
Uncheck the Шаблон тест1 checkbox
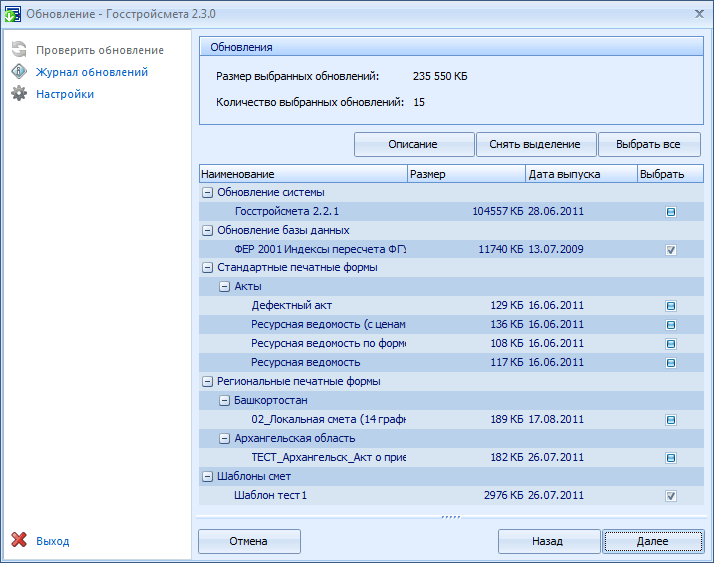tap(671, 496)
